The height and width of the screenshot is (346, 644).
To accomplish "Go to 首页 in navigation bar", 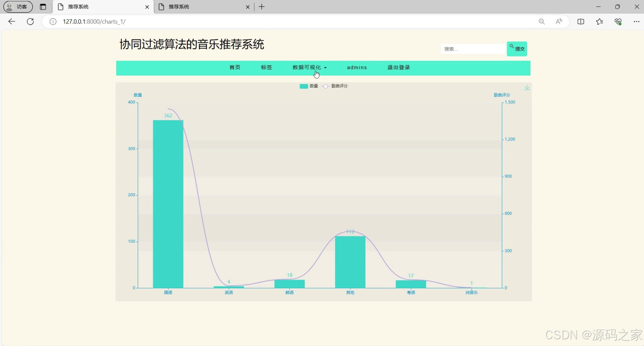I will (x=235, y=68).
